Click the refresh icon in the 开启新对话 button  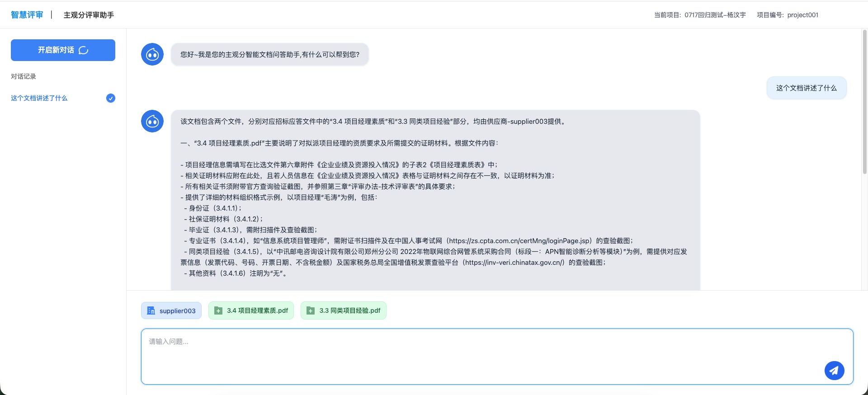pos(84,50)
